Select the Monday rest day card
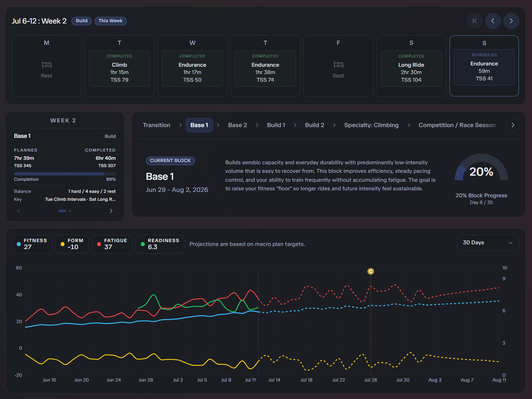The image size is (532, 399). (47, 66)
